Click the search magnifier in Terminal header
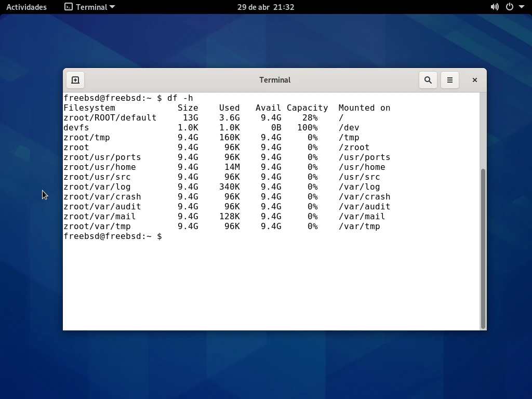Viewport: 532px width, 399px height. [428, 80]
